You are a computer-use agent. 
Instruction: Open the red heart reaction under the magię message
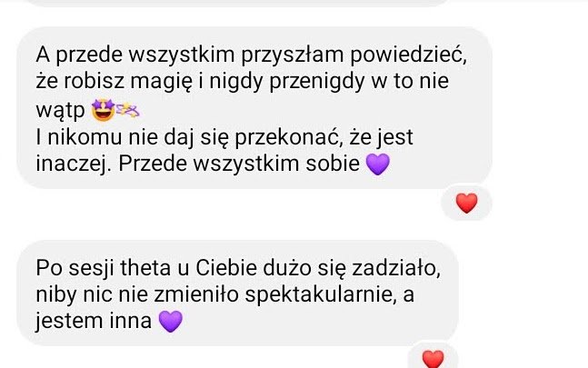point(466,204)
